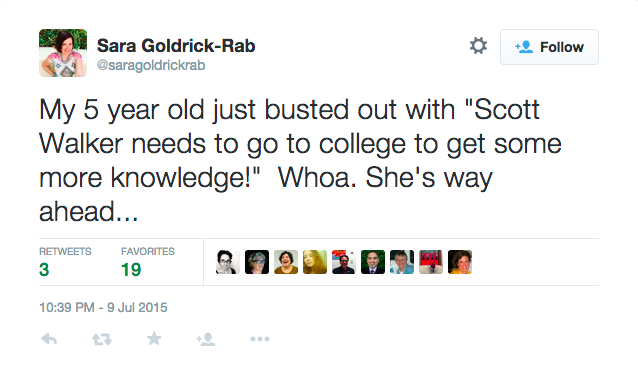
Task: Click the name Sara Goldrick-Rab
Action: pos(176,46)
